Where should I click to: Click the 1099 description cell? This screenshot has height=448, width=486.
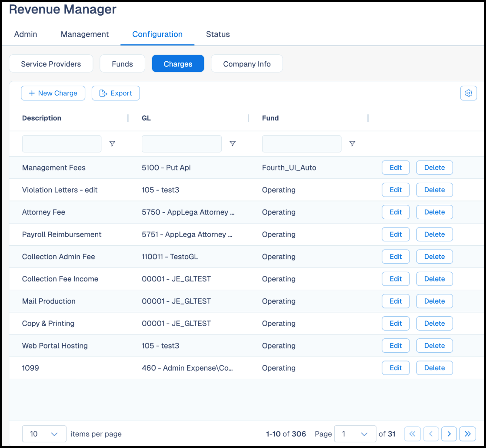click(x=30, y=368)
